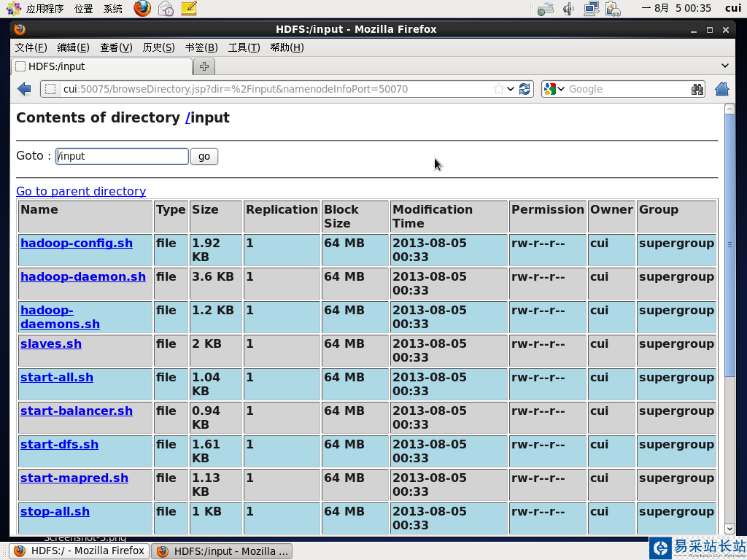
Task: Open slaves.sh file link
Action: (x=51, y=344)
